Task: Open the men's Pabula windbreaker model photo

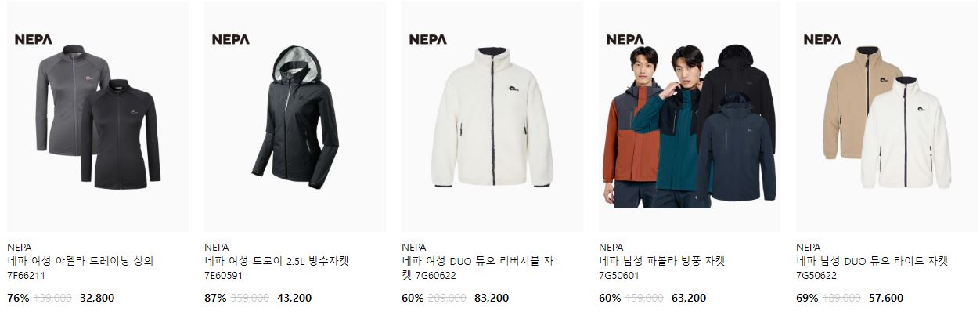Action: coord(690,117)
